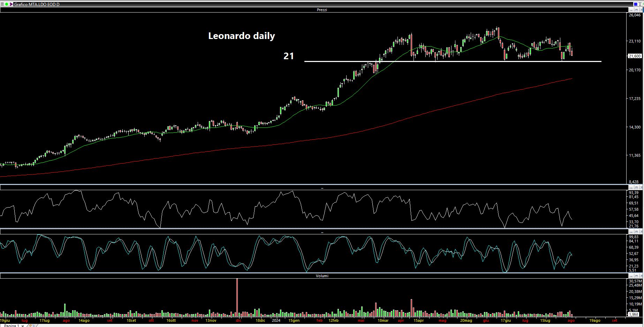Click the 45,64 oscillator scale value
This screenshot has width=644, height=327.
[x=634, y=216]
